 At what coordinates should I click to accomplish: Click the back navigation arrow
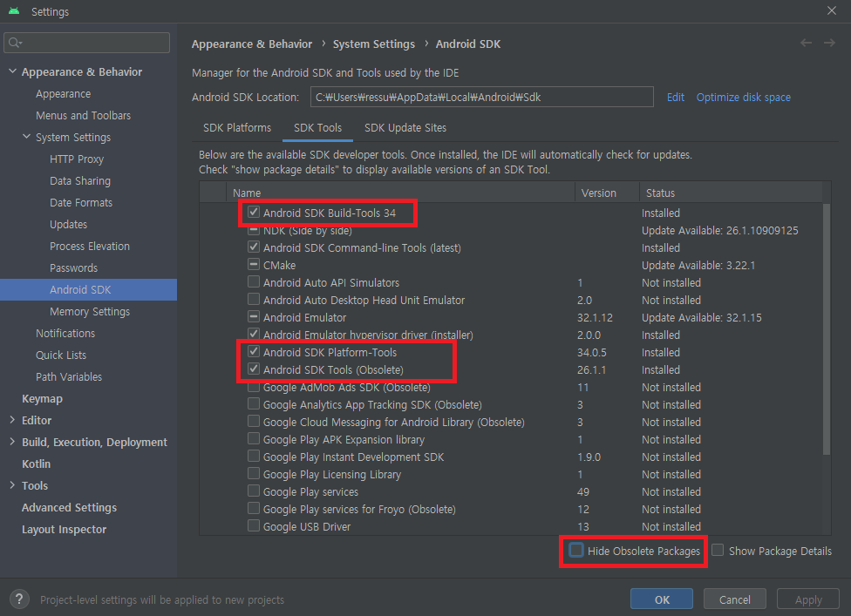click(x=806, y=43)
